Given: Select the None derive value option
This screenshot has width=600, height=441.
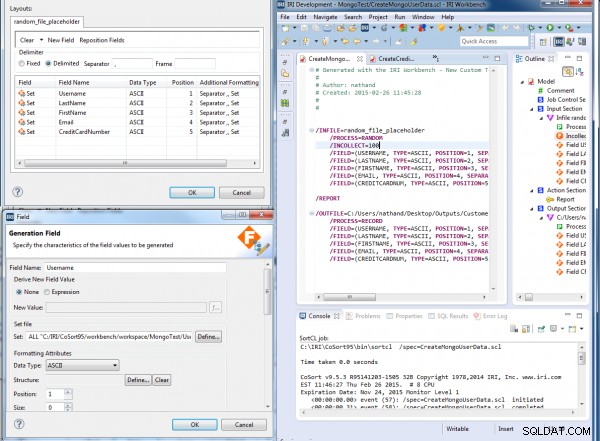Looking at the screenshot, I should tap(19, 292).
